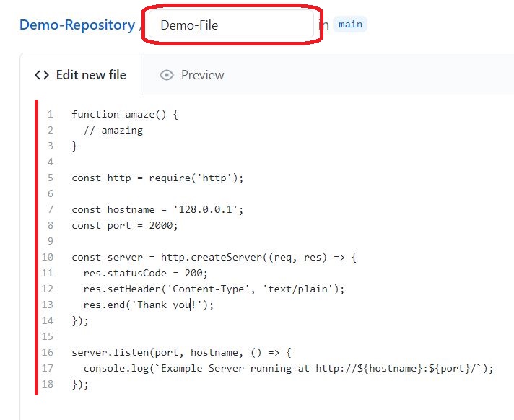This screenshot has width=514, height=420.
Task: Click line number 4 in gutter
Action: tap(50, 162)
